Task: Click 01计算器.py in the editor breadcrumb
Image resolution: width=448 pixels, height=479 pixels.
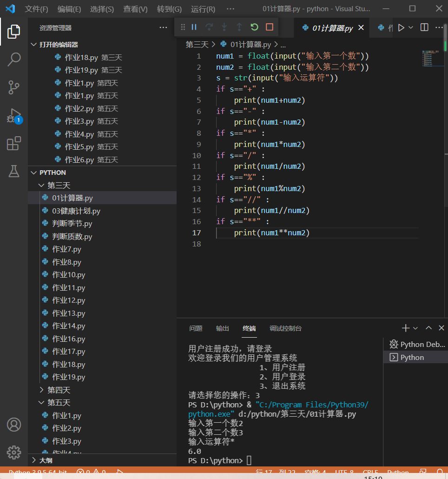Action: [250, 45]
